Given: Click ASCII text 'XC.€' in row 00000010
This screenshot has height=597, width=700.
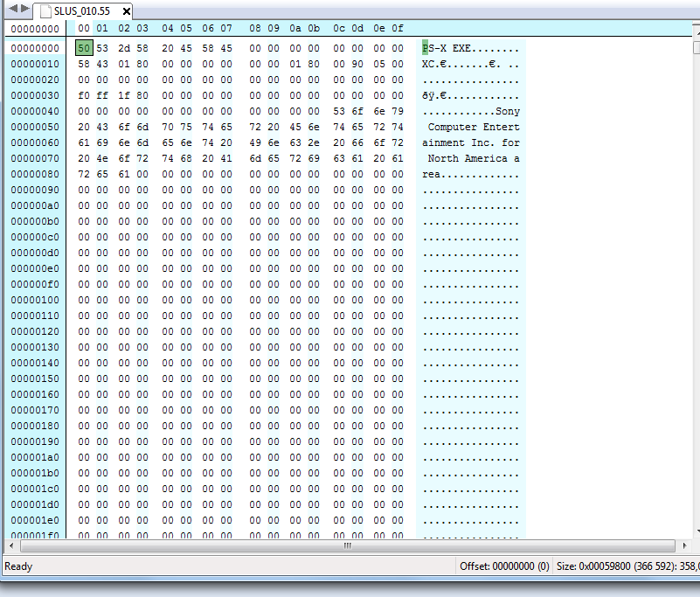Looking at the screenshot, I should [434, 65].
